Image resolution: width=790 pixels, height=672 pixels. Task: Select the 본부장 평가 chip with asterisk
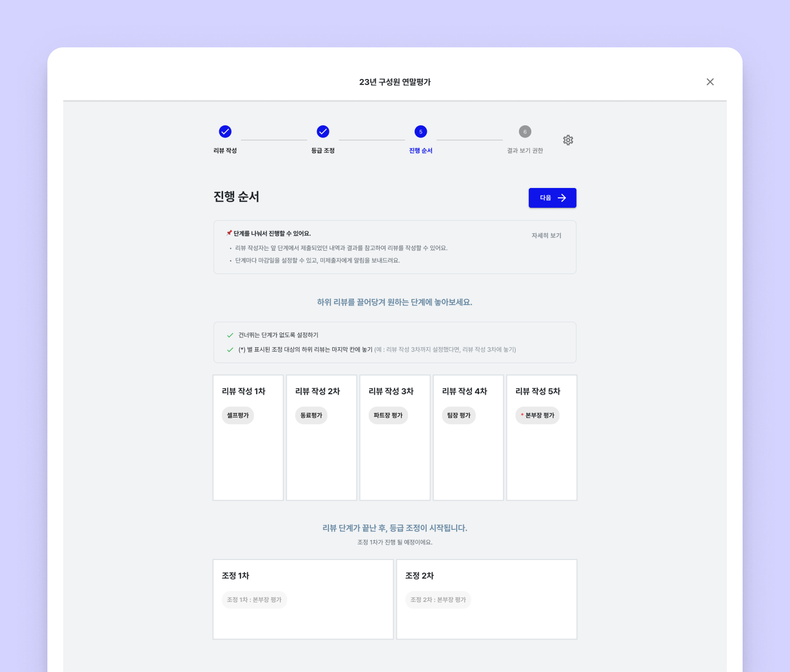click(x=538, y=415)
